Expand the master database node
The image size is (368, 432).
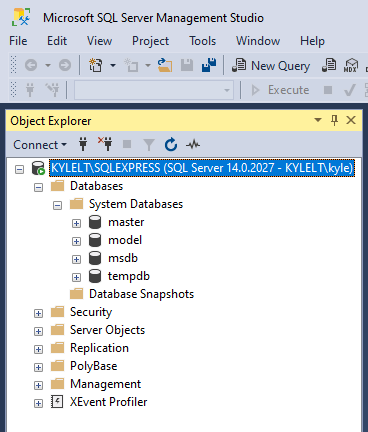[x=76, y=223]
